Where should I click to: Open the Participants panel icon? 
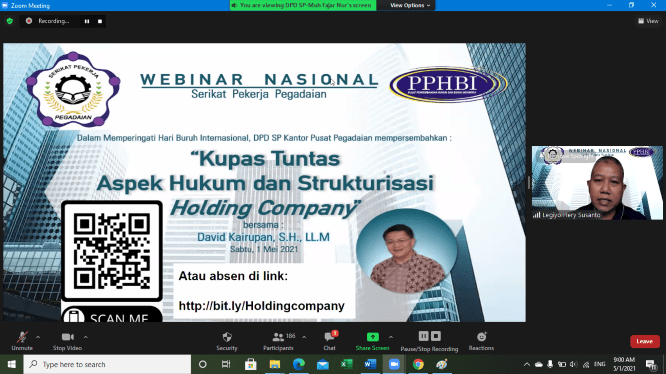(278, 337)
